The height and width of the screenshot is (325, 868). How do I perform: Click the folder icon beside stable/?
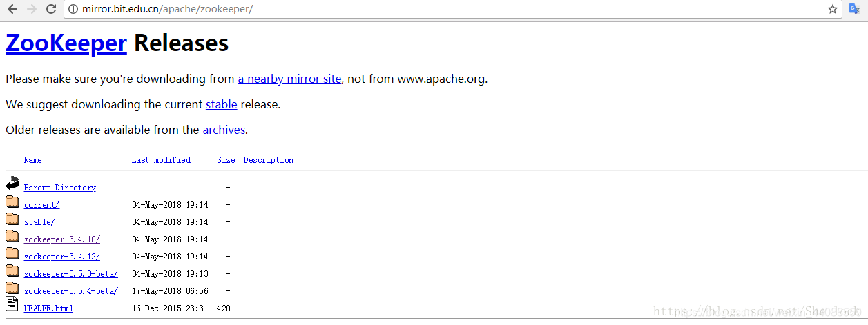[x=12, y=219]
